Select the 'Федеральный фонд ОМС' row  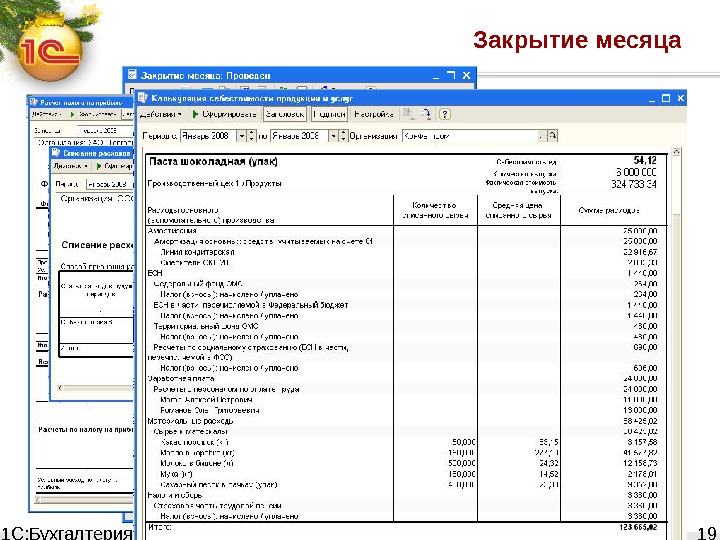tap(406, 284)
